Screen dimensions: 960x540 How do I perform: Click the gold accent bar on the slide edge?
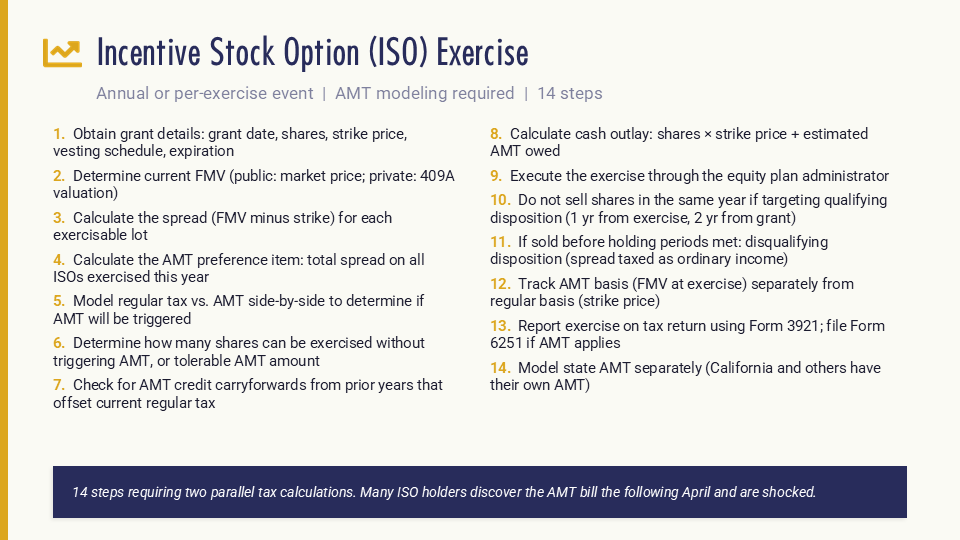[x=4, y=270]
